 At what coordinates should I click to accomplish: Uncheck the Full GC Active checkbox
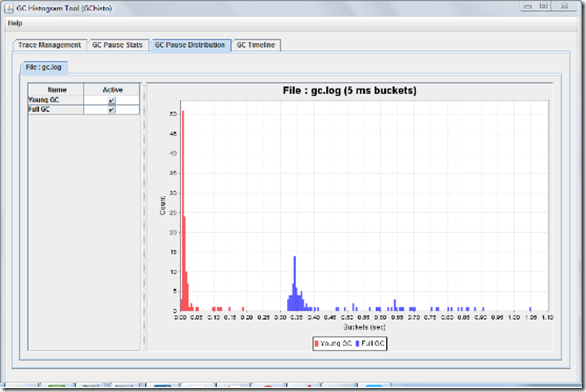tap(111, 109)
